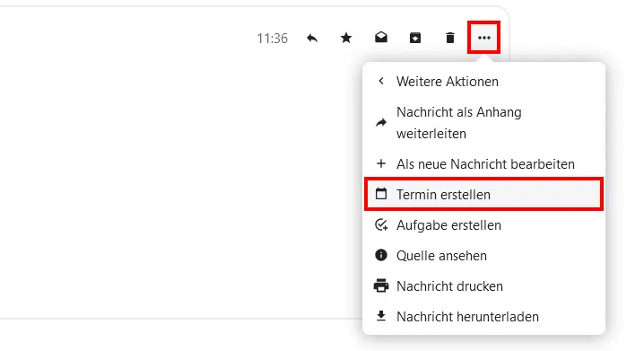Select Nachricht drucken
Screen dimensions: 644x351
pyautogui.click(x=483, y=286)
